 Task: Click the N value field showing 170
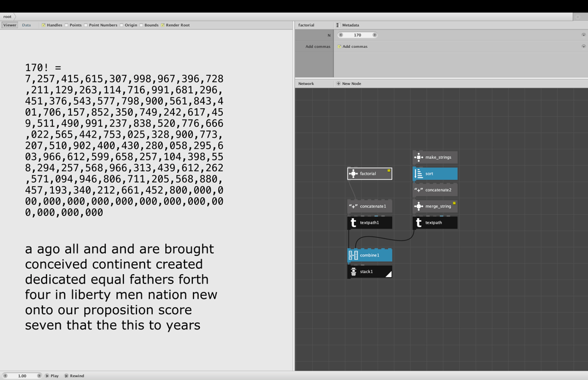click(358, 35)
